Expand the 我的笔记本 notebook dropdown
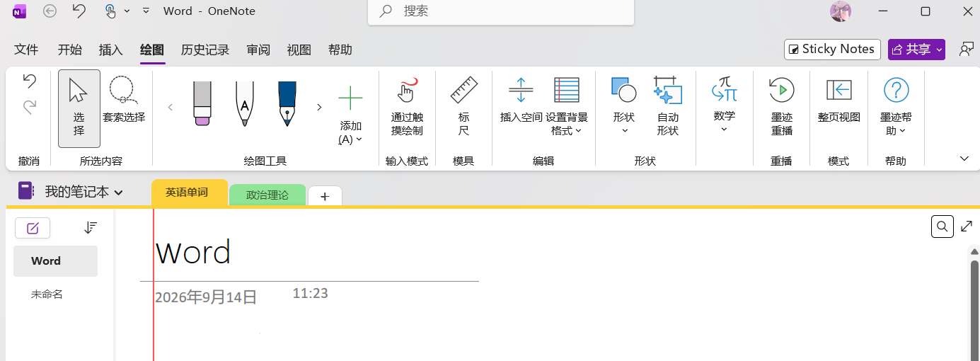Image resolution: width=980 pixels, height=361 pixels. (x=84, y=192)
